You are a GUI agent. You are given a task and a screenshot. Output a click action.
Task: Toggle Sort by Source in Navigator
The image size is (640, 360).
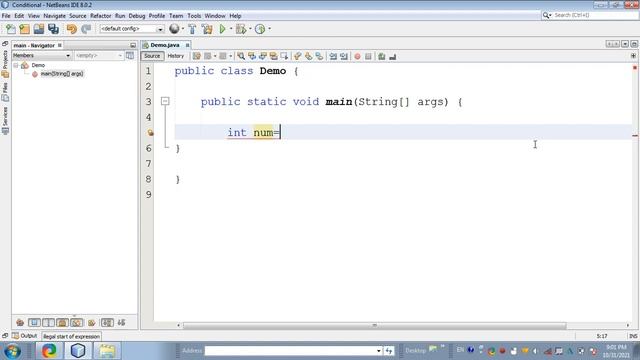121,322
